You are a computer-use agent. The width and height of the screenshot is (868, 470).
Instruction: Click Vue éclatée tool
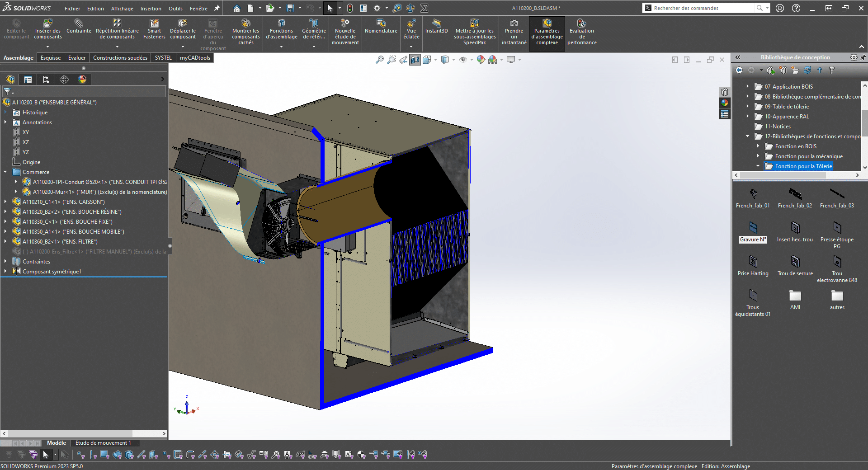point(411,29)
